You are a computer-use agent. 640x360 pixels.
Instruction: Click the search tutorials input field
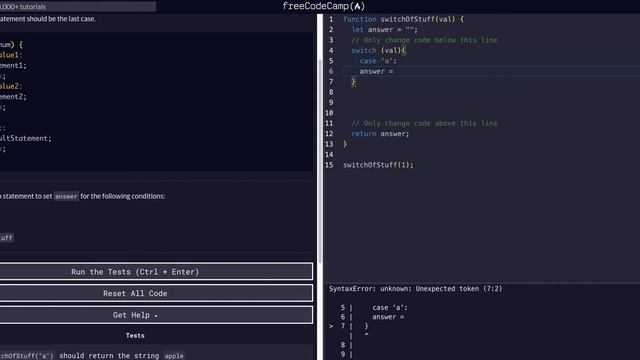coord(78,7)
